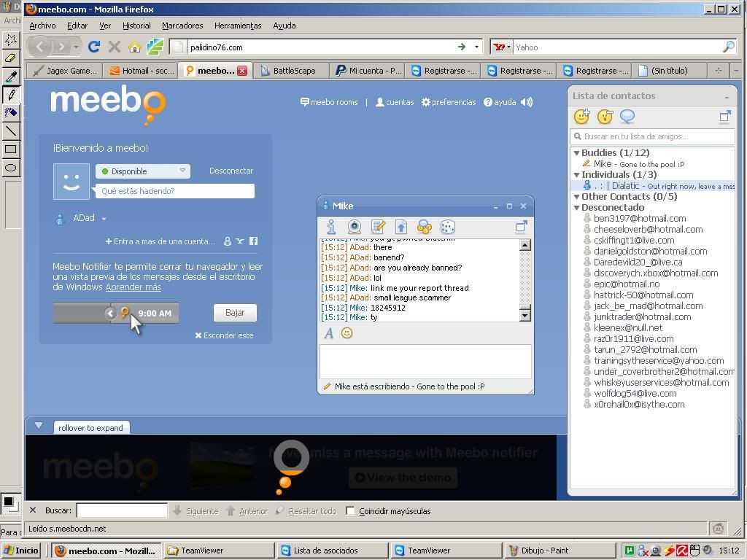Viewport: 747px width, 560px height.
Task: Open meebo rooms link
Action: (329, 102)
